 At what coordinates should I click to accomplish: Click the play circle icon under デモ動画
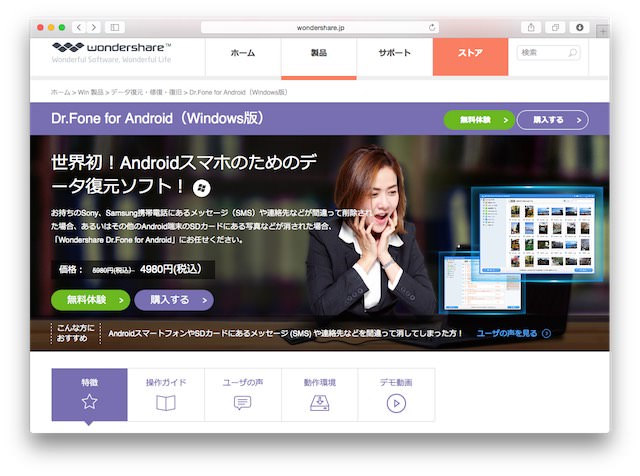396,403
